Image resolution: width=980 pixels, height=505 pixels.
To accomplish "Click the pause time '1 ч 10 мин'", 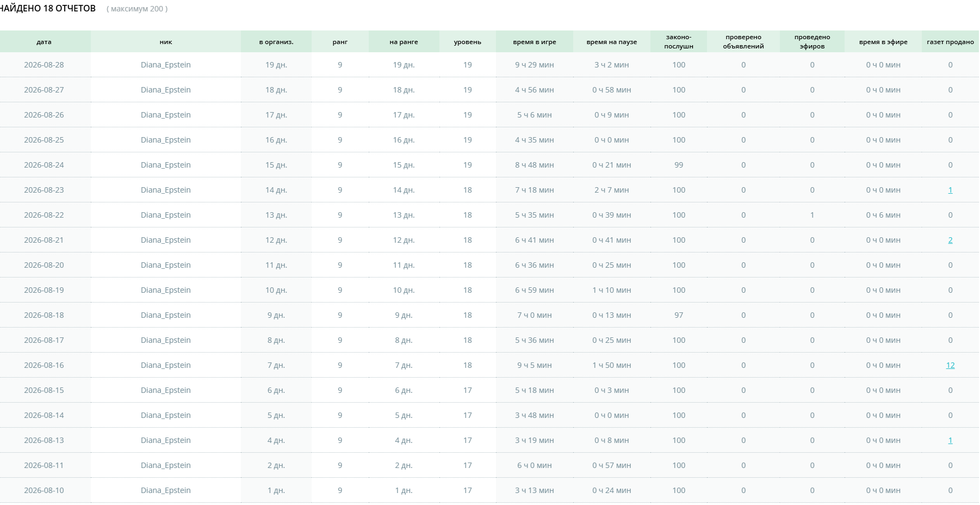I will (612, 290).
